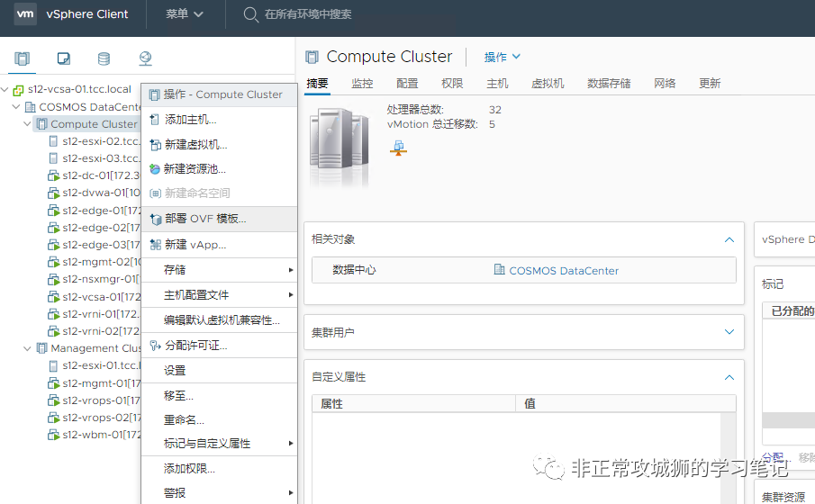Click the Compute Cluster title icon
Viewport: 815px width, 504px height.
312,57
